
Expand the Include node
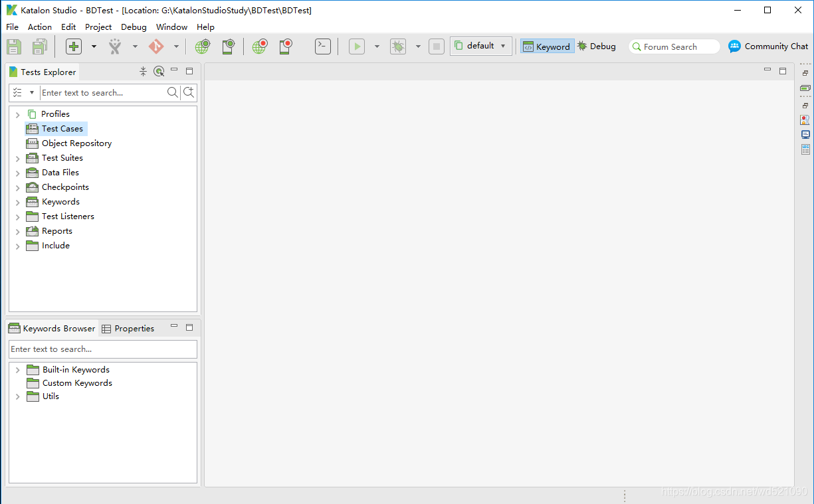coord(18,246)
